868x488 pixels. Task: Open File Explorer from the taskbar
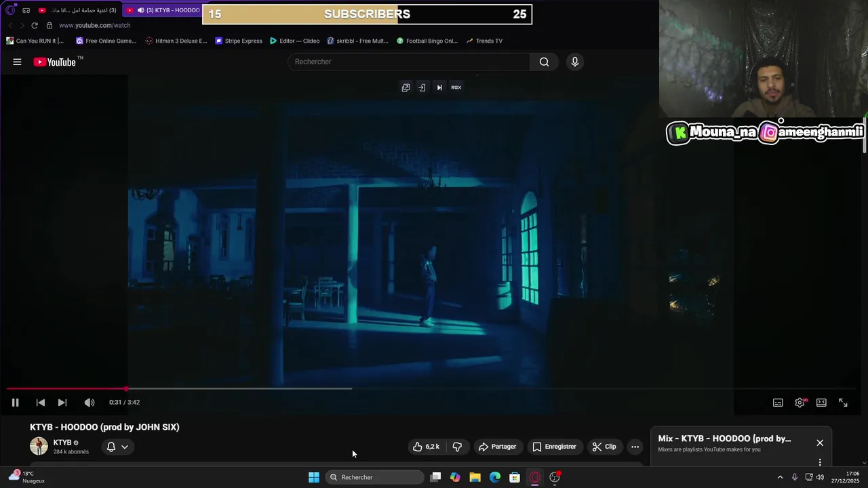pyautogui.click(x=475, y=477)
